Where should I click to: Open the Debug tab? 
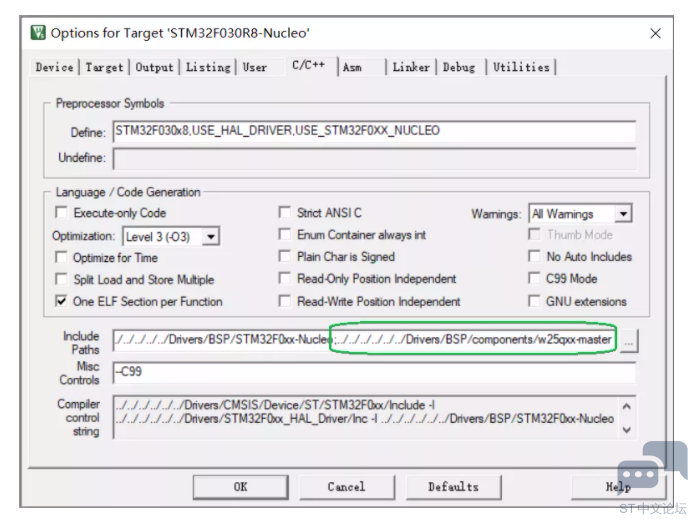459,67
